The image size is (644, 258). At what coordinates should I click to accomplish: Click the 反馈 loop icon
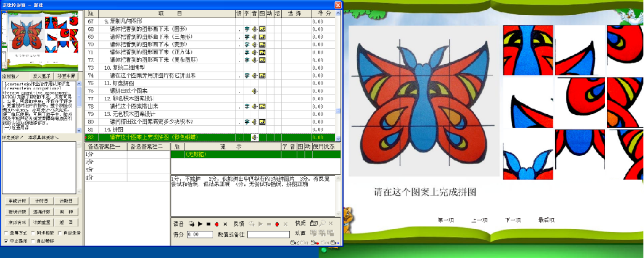(251, 224)
